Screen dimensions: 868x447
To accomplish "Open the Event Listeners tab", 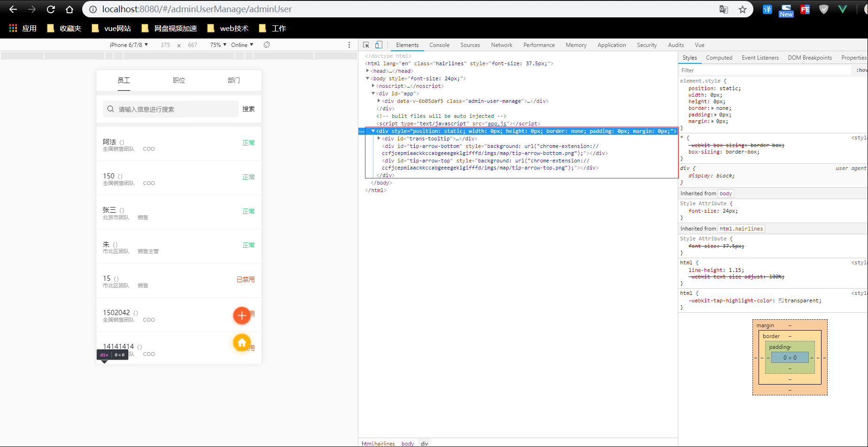I will 760,58.
